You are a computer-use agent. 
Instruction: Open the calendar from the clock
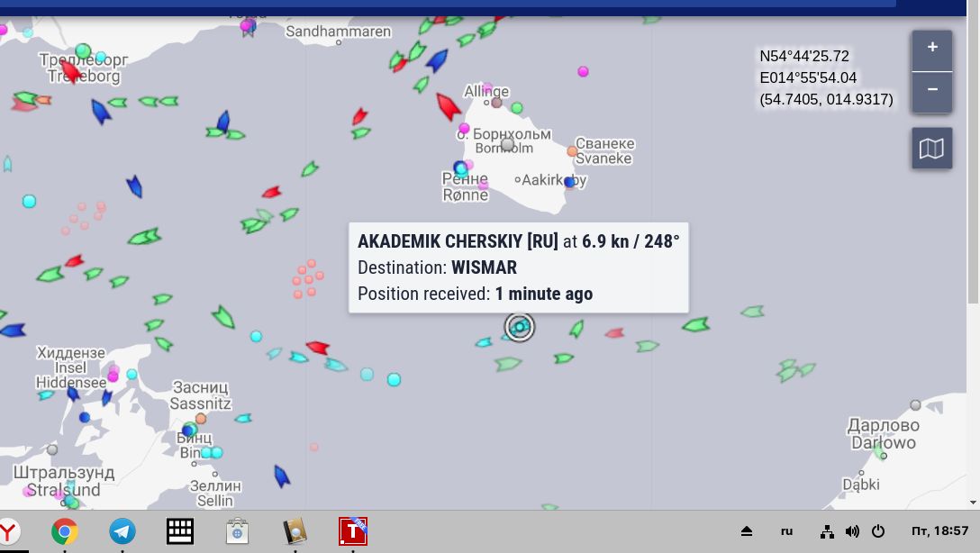939,531
